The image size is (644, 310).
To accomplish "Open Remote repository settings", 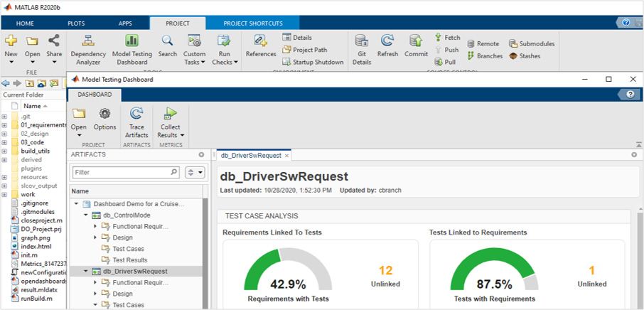I will tap(483, 43).
